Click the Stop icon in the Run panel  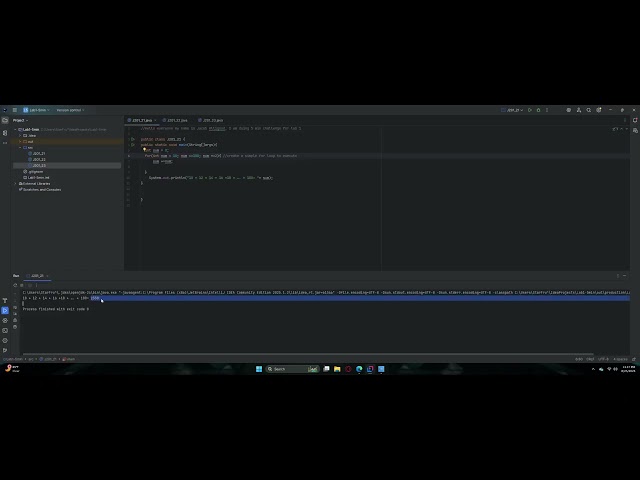click(22, 285)
